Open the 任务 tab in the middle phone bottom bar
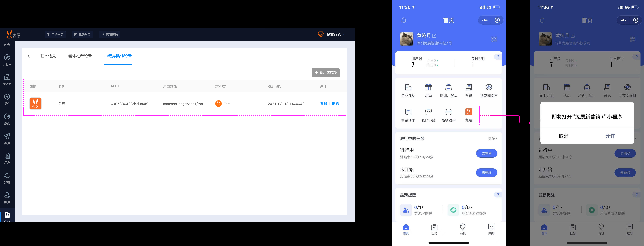 tap(434, 229)
